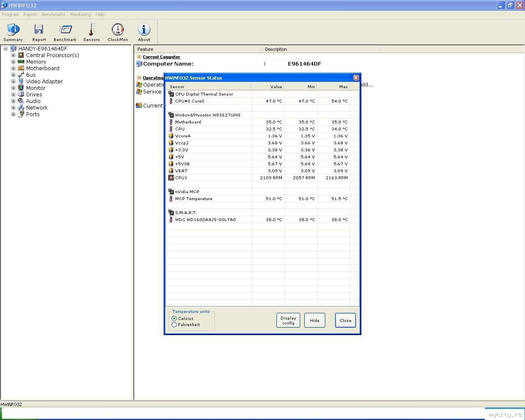Launch the Benchmark tool icon
This screenshot has width=525, height=420.
(65, 30)
